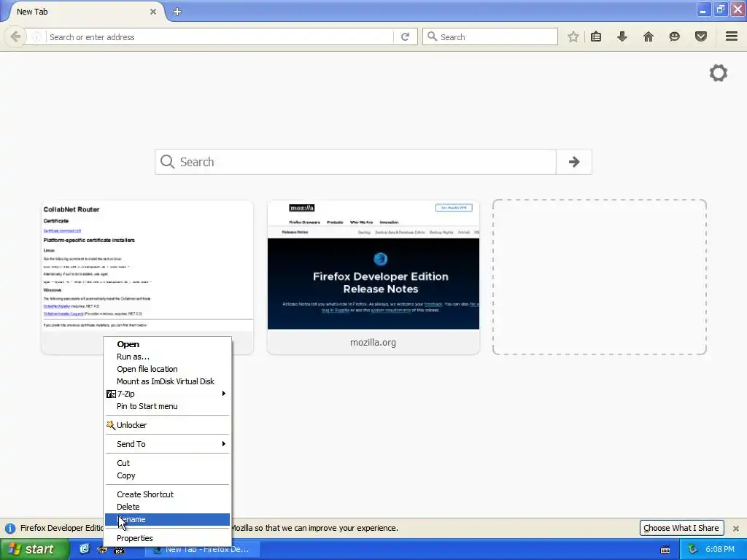Screen dimensions: 747x560
Task: Click the Choose What I Share button
Action: click(681, 528)
